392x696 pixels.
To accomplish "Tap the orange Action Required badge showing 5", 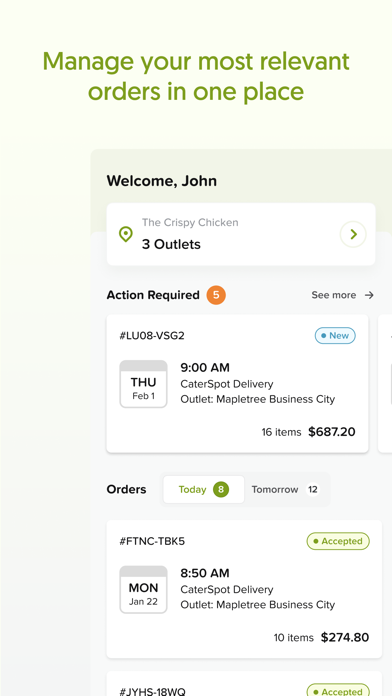I will pyautogui.click(x=216, y=295).
